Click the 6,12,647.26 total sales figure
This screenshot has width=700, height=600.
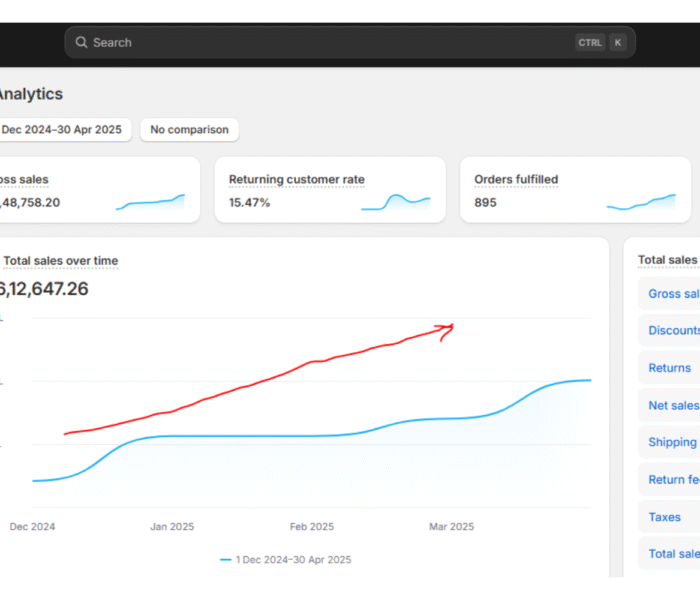tap(43, 289)
